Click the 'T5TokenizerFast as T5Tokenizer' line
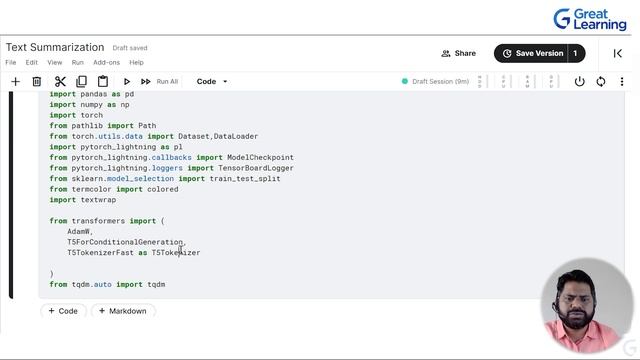Screen dimensions: 640x360 tap(134, 253)
